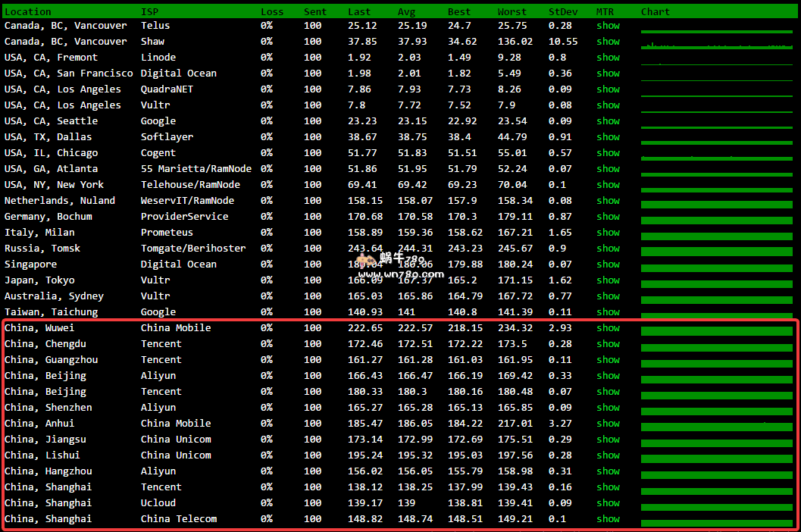
Task: Click the Singapore Digital Ocean location cell
Action: click(x=30, y=264)
